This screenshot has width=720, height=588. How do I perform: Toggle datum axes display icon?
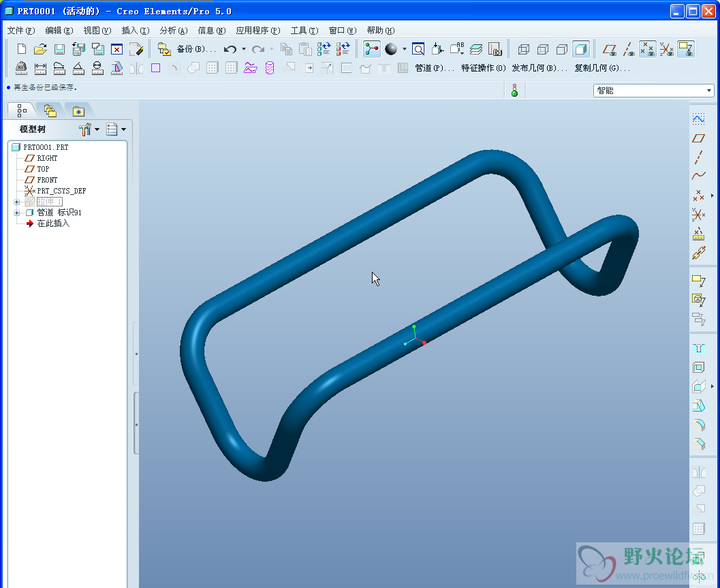(629, 48)
